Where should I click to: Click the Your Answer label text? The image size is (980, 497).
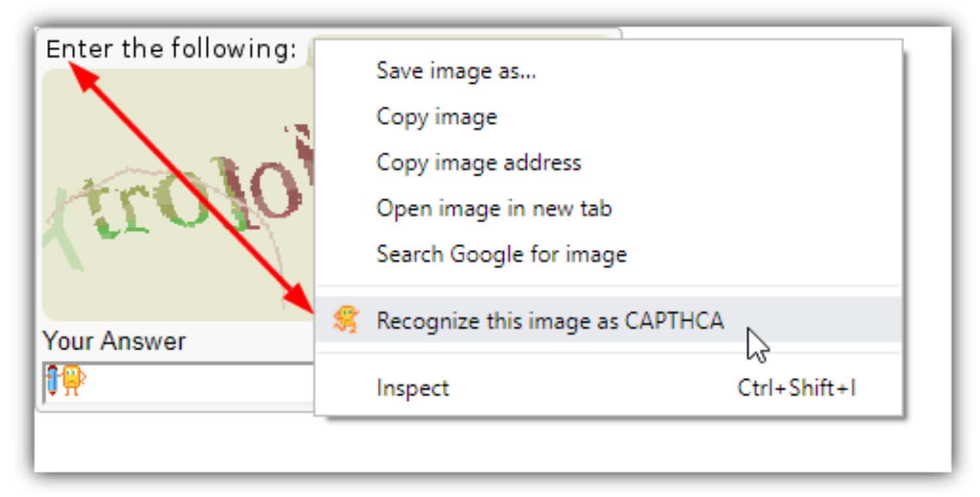[x=114, y=341]
